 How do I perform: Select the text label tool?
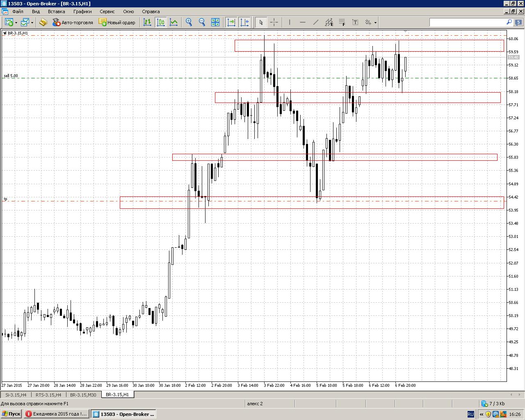(355, 23)
